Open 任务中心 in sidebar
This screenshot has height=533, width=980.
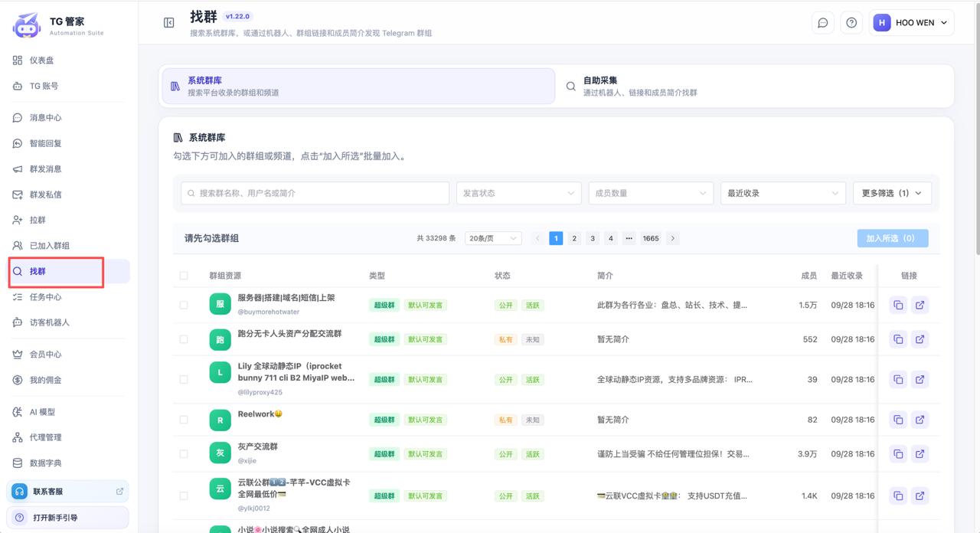69,297
